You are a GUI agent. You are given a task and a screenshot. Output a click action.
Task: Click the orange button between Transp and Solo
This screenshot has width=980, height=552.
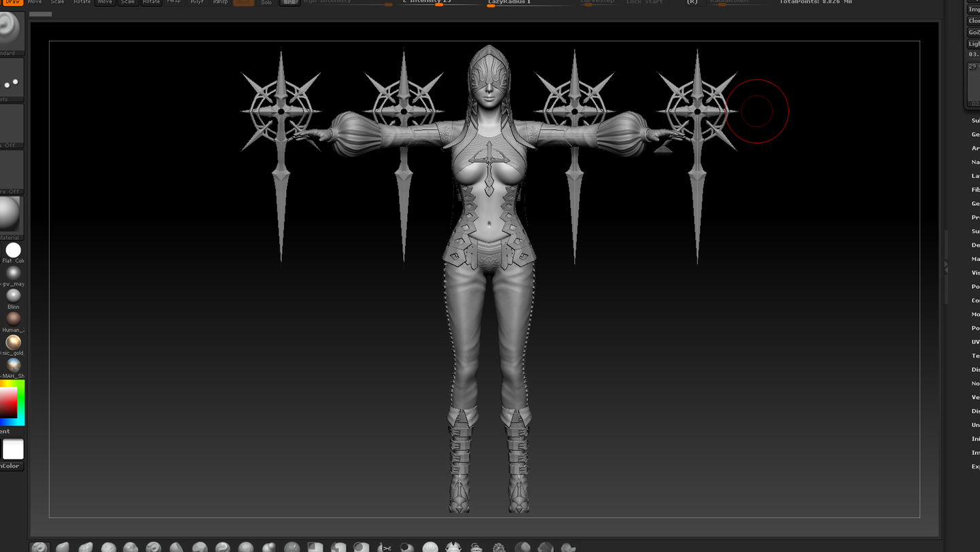coord(243,2)
